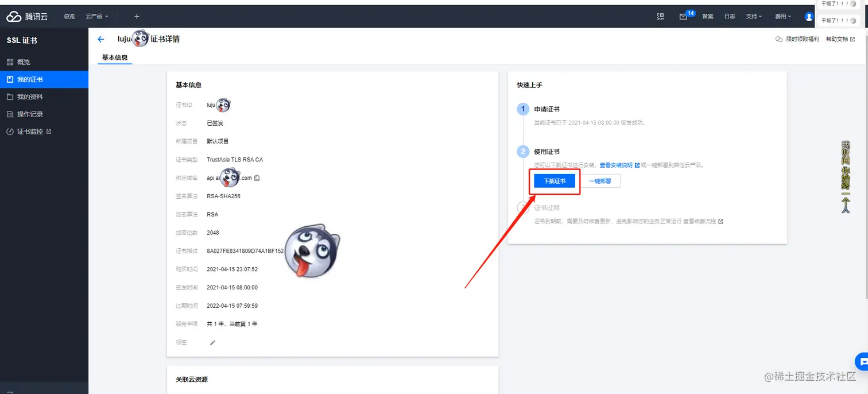The width and height of the screenshot is (868, 394).
Task: Click the 快速上手 panel heading
Action: pos(529,85)
